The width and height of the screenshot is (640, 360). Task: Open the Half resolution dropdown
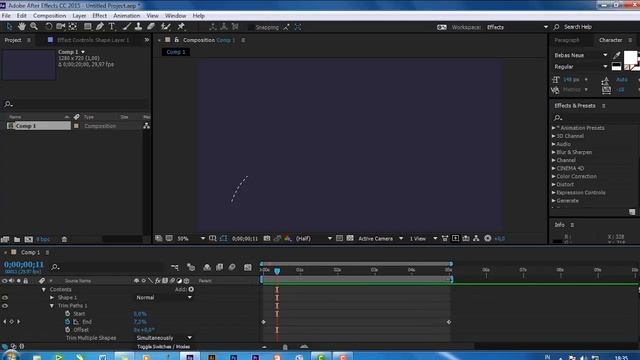pos(313,238)
